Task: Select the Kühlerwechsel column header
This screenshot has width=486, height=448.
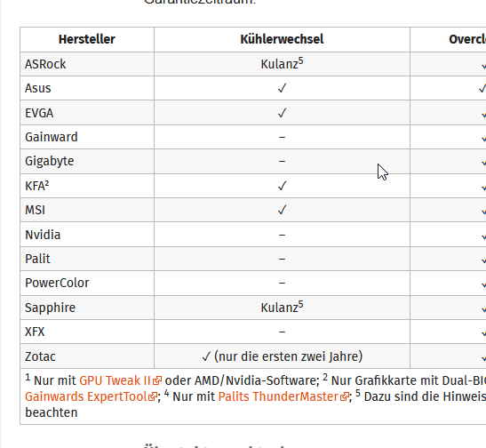Action: (282, 39)
